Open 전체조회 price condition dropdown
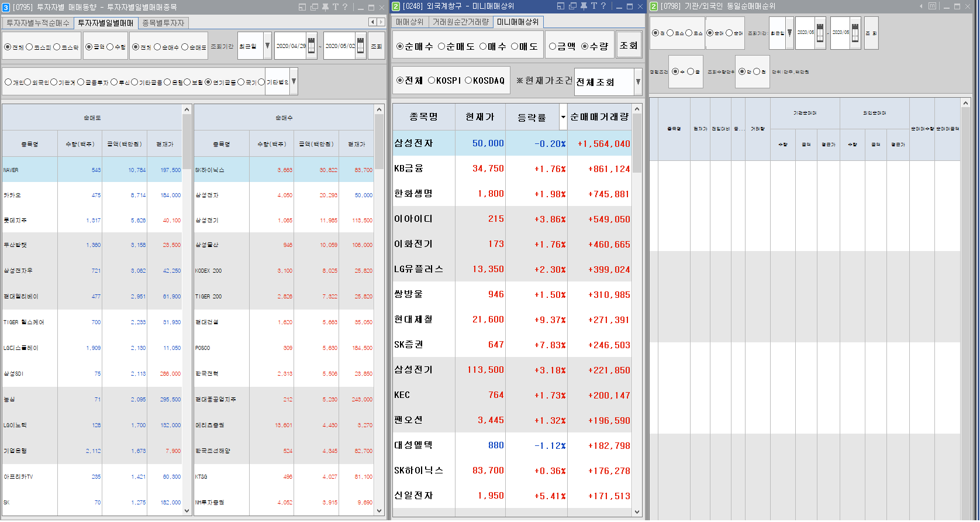Screen dimensions: 980x522 tap(638, 82)
